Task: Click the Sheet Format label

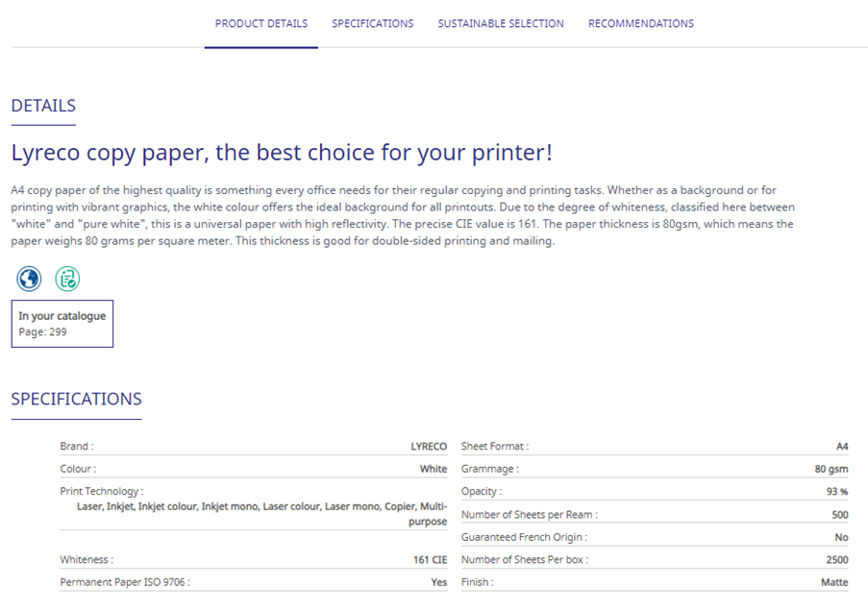Action: [495, 447]
